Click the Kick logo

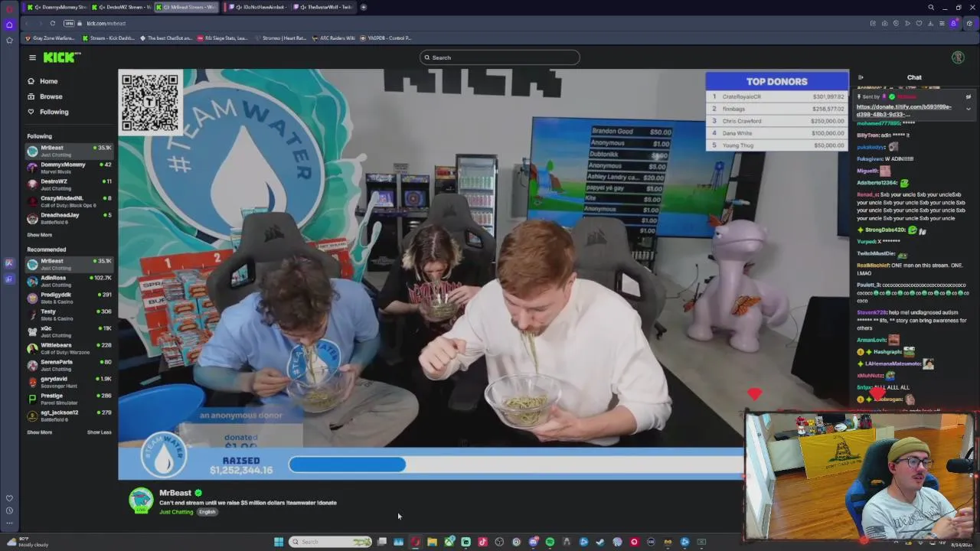[61, 57]
